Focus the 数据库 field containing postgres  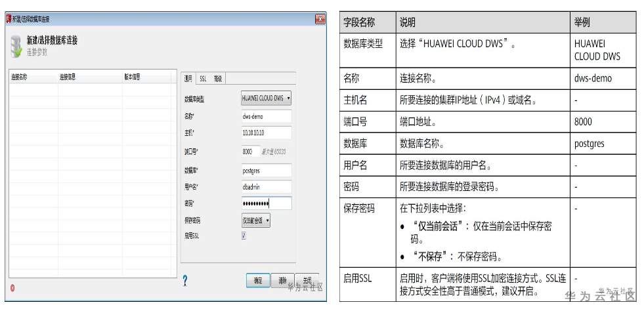tap(267, 170)
